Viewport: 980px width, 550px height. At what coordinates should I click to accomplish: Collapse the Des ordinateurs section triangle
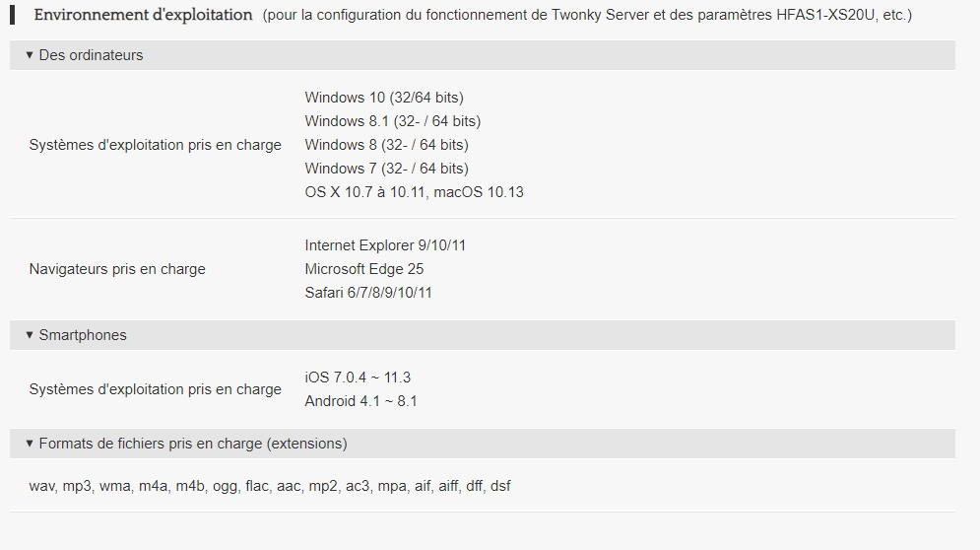(30, 55)
